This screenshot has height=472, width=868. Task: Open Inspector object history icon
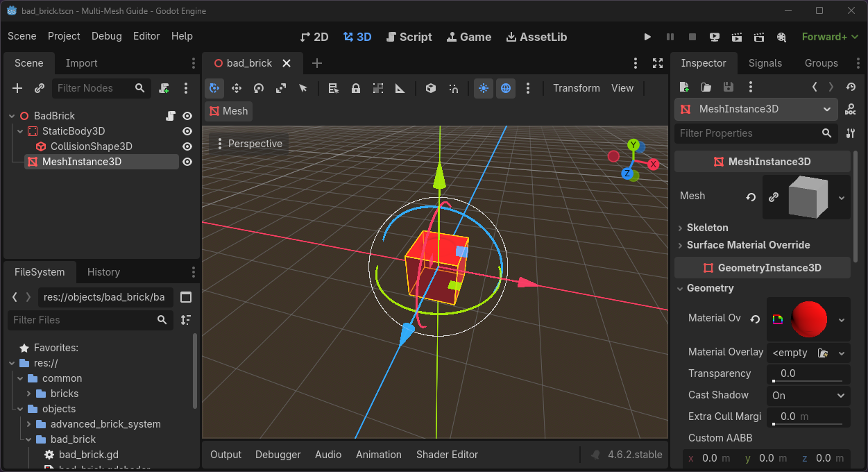click(x=851, y=87)
